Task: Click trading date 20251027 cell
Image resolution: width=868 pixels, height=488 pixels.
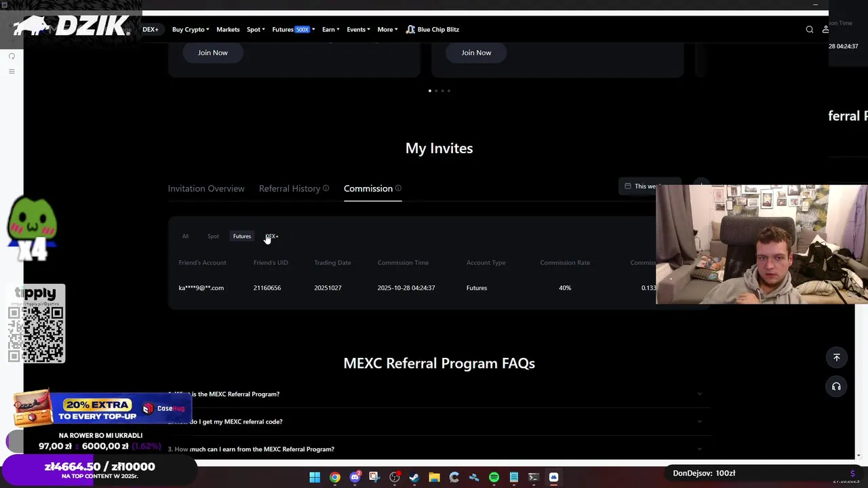Action: tap(328, 288)
